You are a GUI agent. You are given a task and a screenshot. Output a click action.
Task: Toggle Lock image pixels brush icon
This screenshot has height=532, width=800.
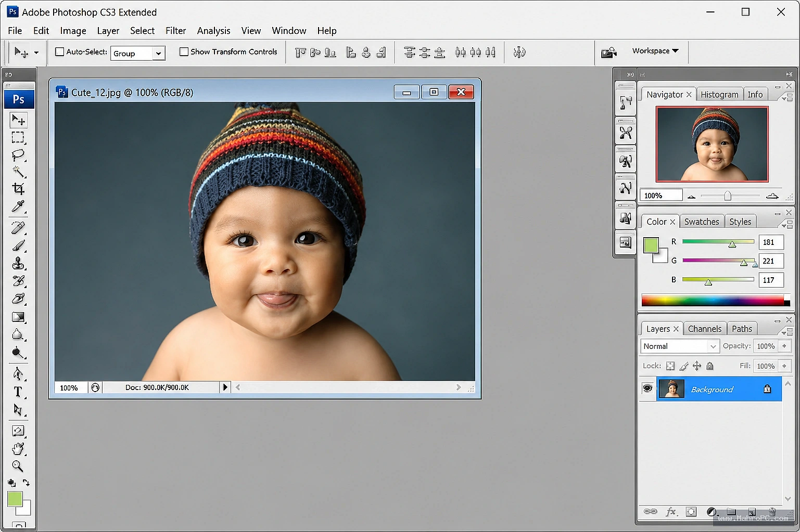(x=684, y=366)
